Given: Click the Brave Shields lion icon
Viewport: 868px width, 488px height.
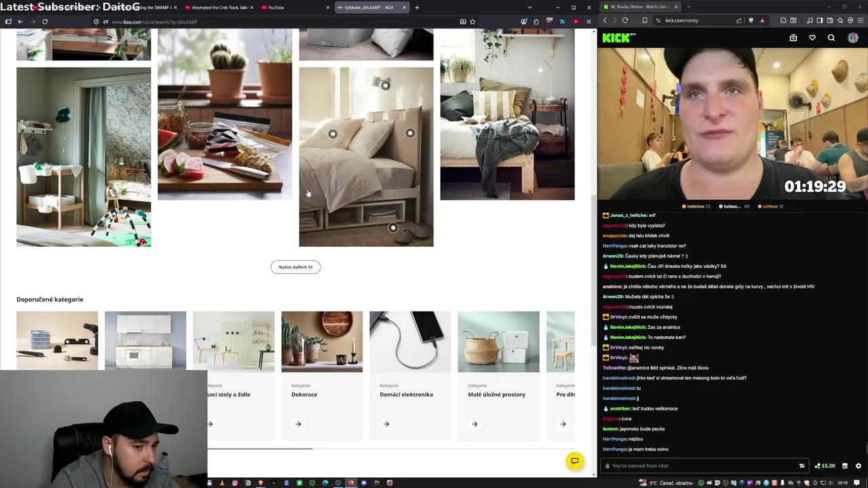Looking at the screenshot, I should (x=751, y=20).
